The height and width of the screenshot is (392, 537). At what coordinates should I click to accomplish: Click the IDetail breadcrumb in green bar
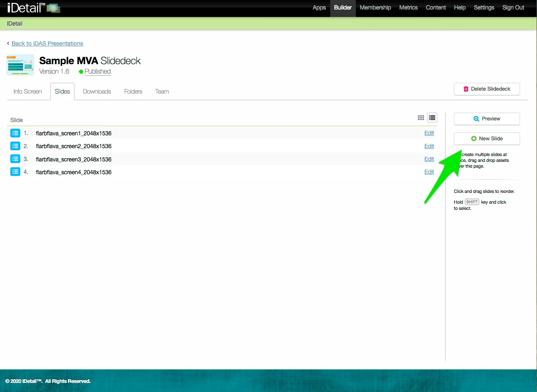(x=15, y=24)
